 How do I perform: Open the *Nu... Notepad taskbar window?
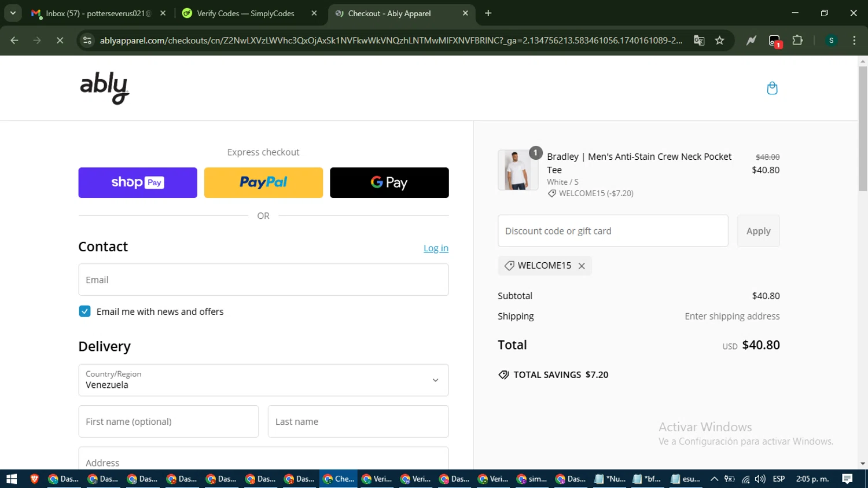pyautogui.click(x=610, y=479)
